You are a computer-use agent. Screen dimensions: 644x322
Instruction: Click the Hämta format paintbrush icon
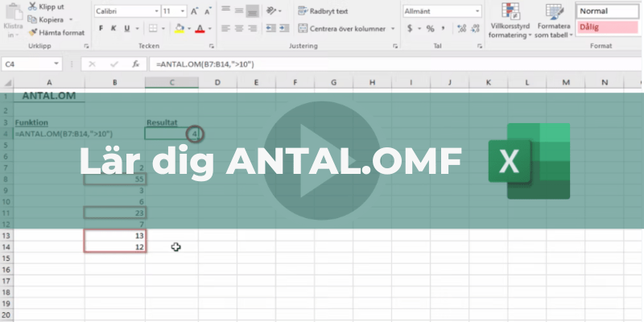point(32,32)
